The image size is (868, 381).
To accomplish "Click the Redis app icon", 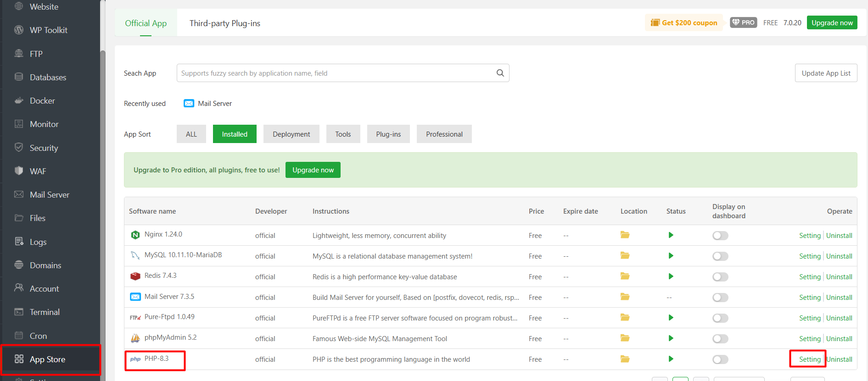I will [x=135, y=276].
